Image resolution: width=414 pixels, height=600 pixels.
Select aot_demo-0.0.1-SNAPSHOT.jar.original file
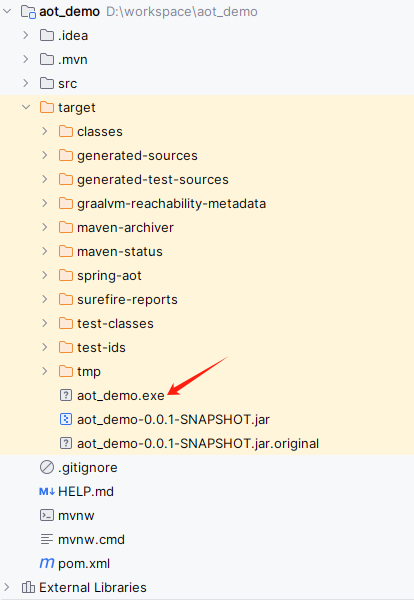coord(198,443)
